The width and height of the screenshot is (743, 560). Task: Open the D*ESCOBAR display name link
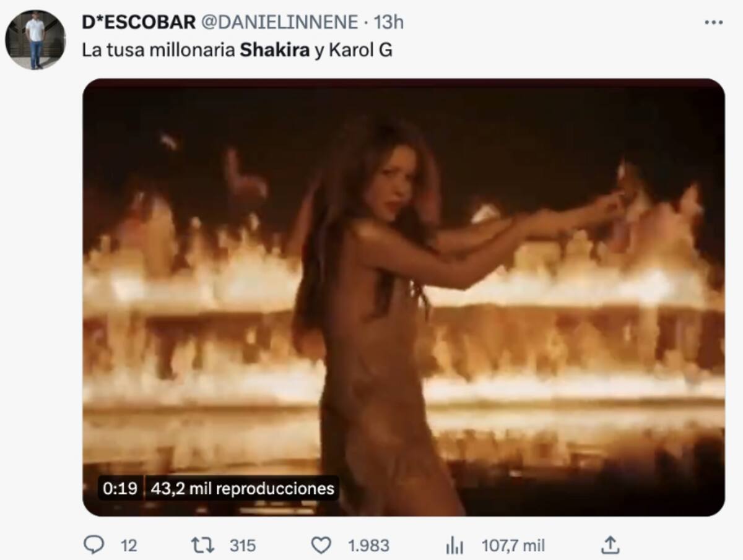(x=136, y=22)
